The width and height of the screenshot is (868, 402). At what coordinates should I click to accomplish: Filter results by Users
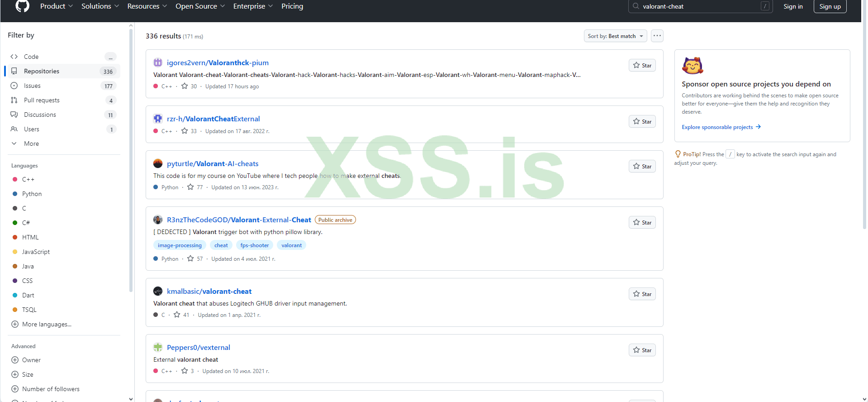click(x=63, y=129)
